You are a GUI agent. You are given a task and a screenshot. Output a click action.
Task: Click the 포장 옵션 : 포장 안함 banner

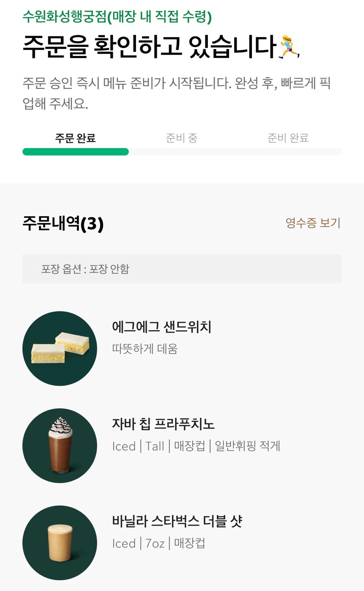point(182,269)
